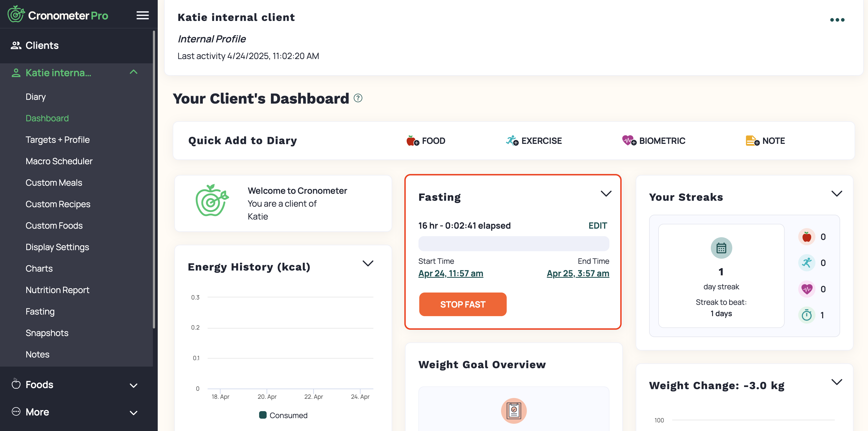Go to Custom Meals
The width and height of the screenshot is (868, 431).
point(54,182)
